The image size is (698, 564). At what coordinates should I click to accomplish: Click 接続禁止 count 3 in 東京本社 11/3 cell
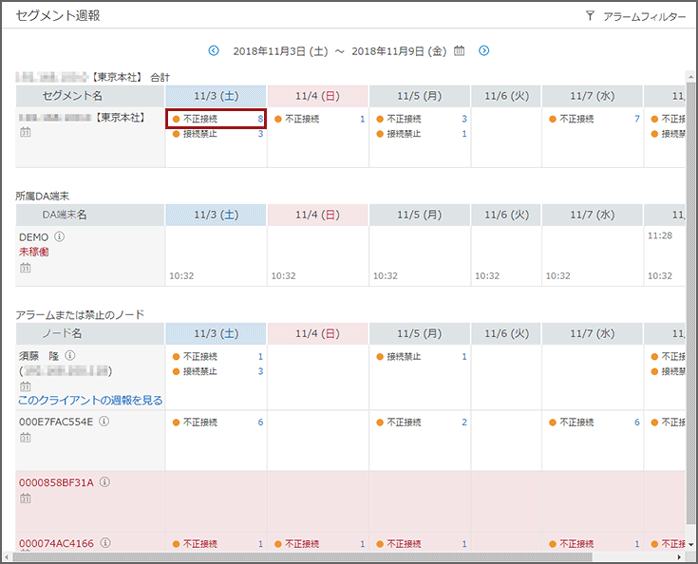[260, 133]
